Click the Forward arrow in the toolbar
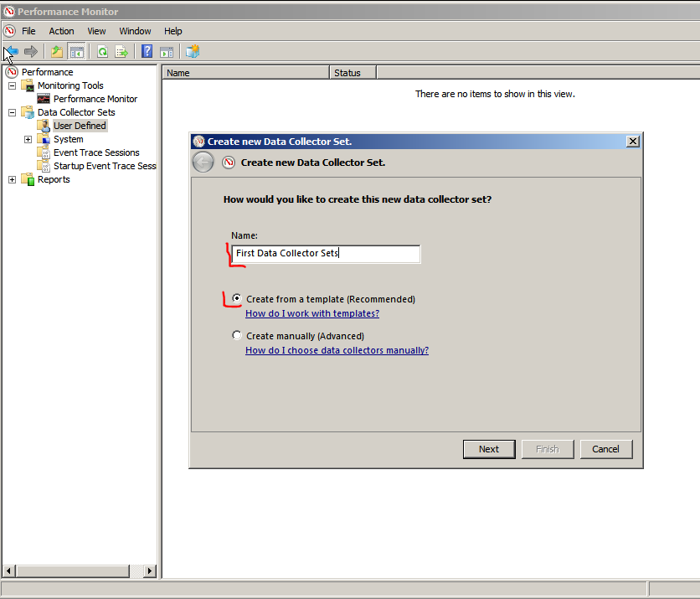The width and height of the screenshot is (700, 599). 31,52
